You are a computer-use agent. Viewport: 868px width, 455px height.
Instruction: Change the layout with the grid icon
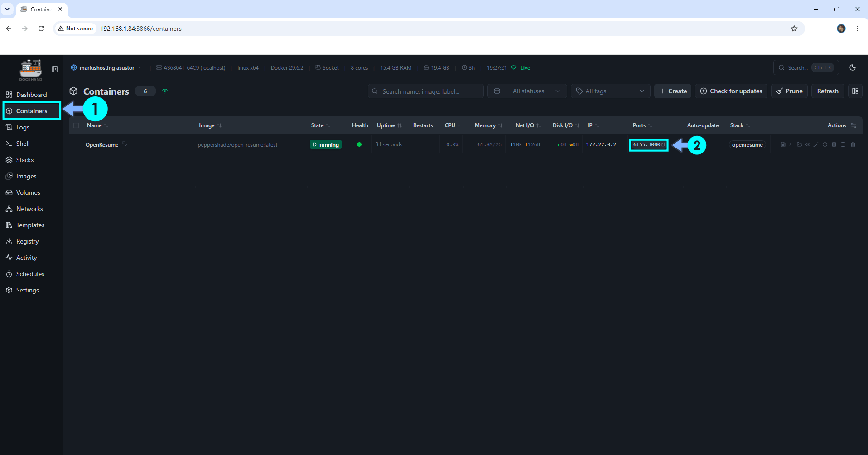tap(855, 91)
